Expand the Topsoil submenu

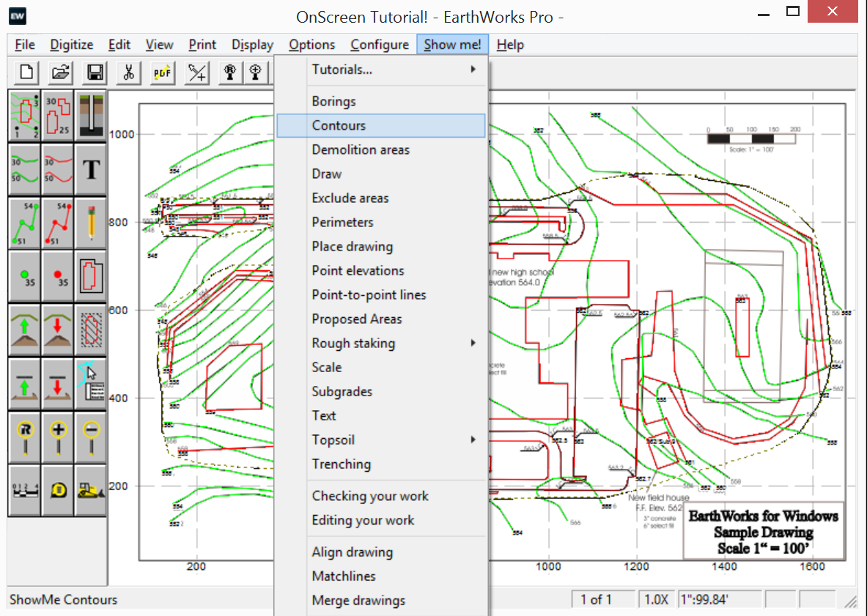381,439
